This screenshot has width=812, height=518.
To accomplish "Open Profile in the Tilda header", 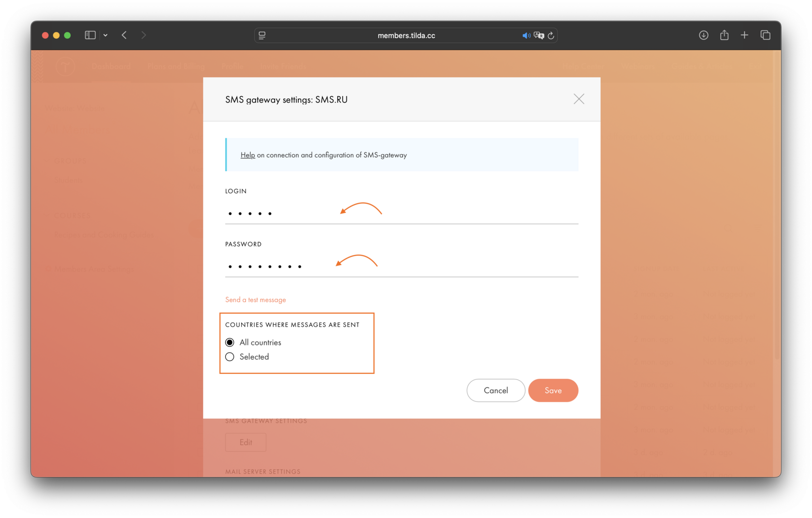I will coord(232,66).
